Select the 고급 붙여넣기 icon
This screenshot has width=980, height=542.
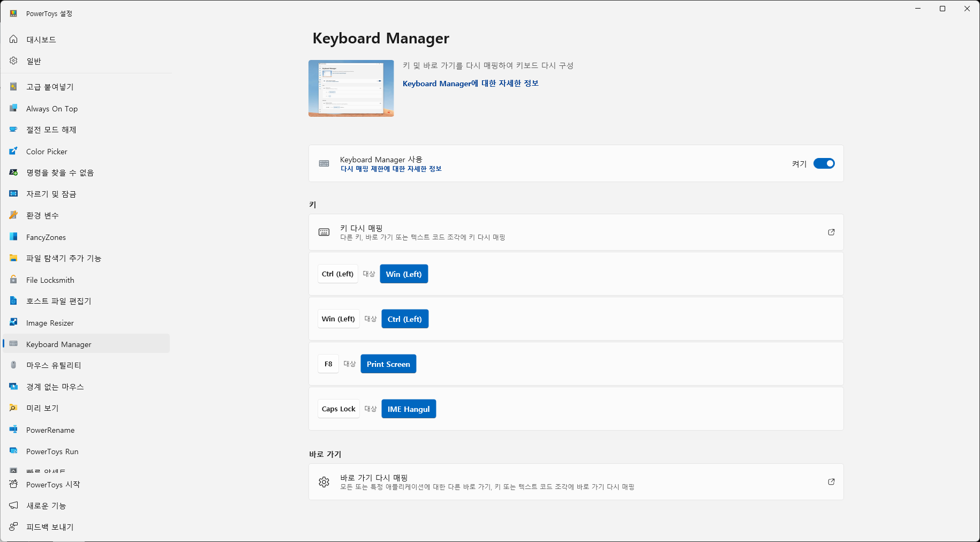(13, 86)
